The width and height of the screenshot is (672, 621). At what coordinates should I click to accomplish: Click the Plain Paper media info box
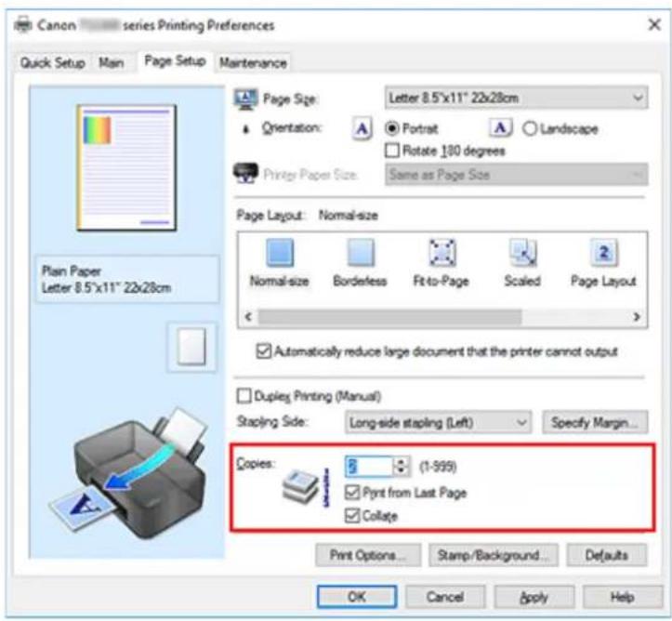(x=127, y=279)
